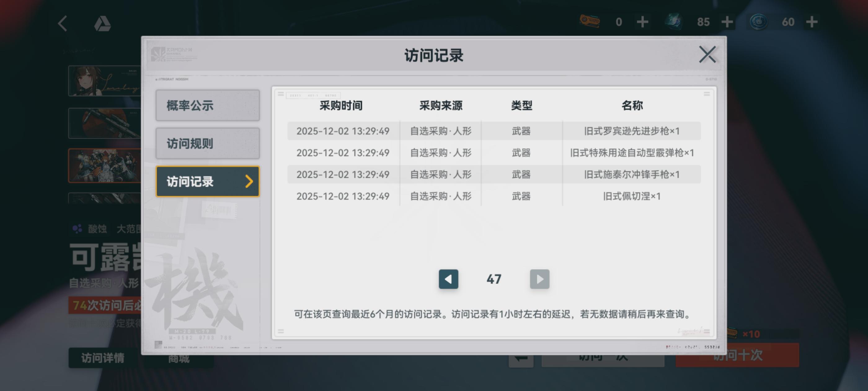This screenshot has height=391, width=868.
Task: Go to previous records page arrow
Action: click(x=448, y=279)
